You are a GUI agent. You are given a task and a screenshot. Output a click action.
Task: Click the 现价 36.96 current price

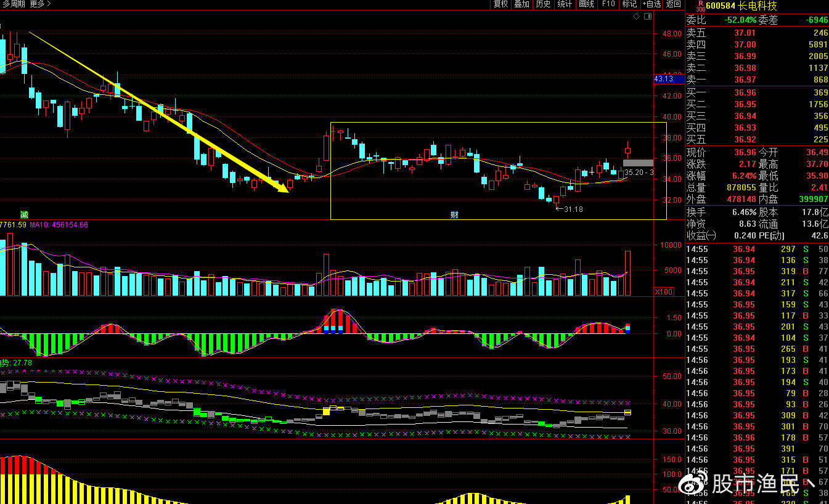[745, 152]
